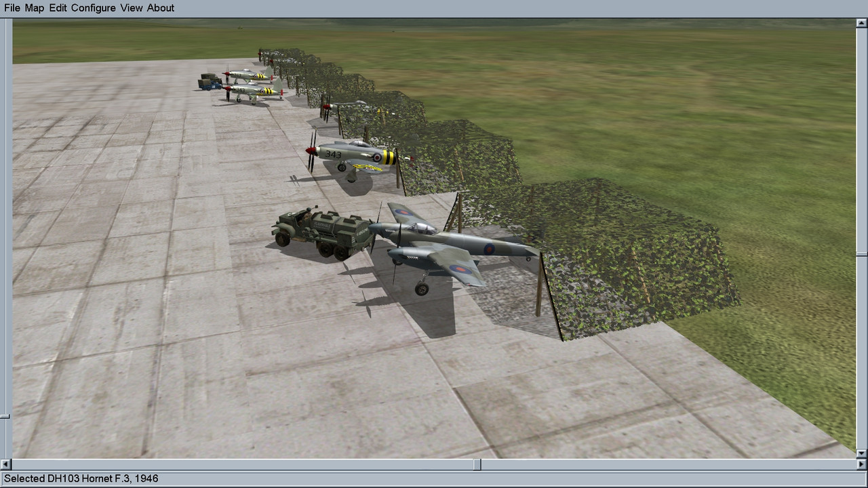Select the small vehicles at ramp's far end
The height and width of the screenshot is (488, 868).
pos(210,81)
